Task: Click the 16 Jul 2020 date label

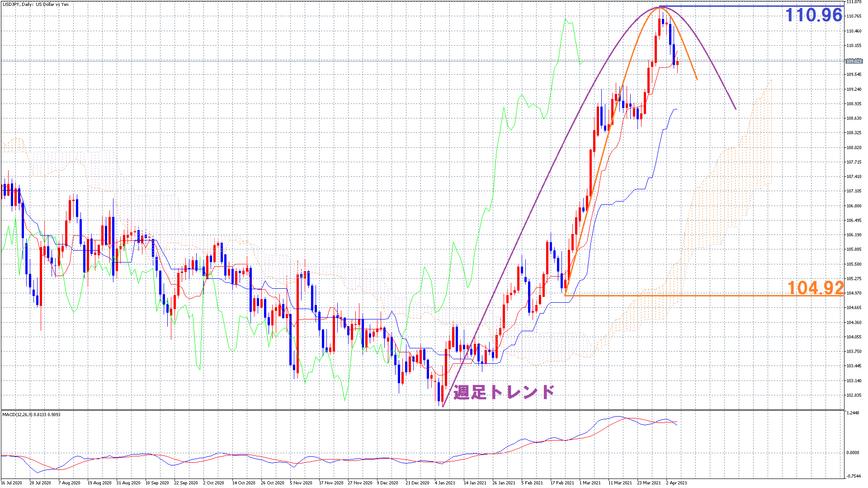Action: point(11,483)
